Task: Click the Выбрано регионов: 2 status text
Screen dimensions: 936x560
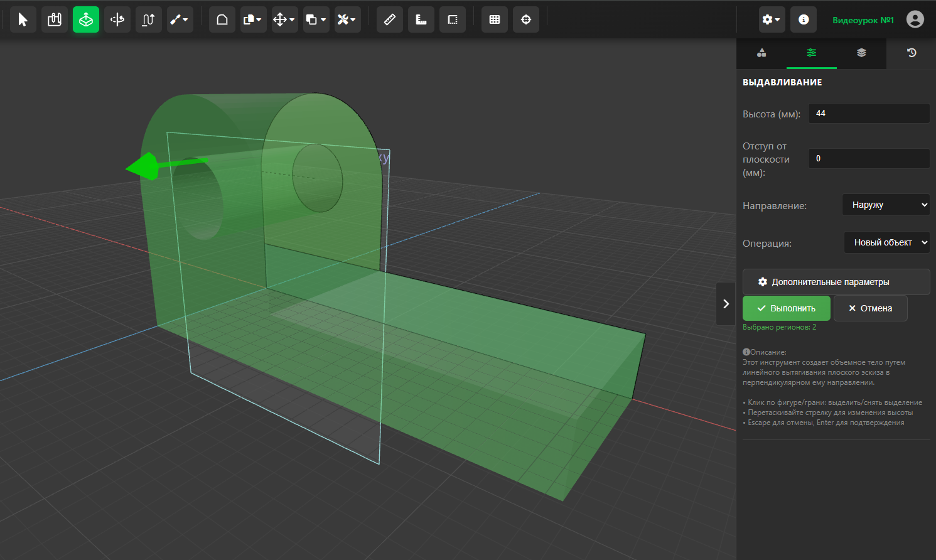Action: click(x=780, y=327)
